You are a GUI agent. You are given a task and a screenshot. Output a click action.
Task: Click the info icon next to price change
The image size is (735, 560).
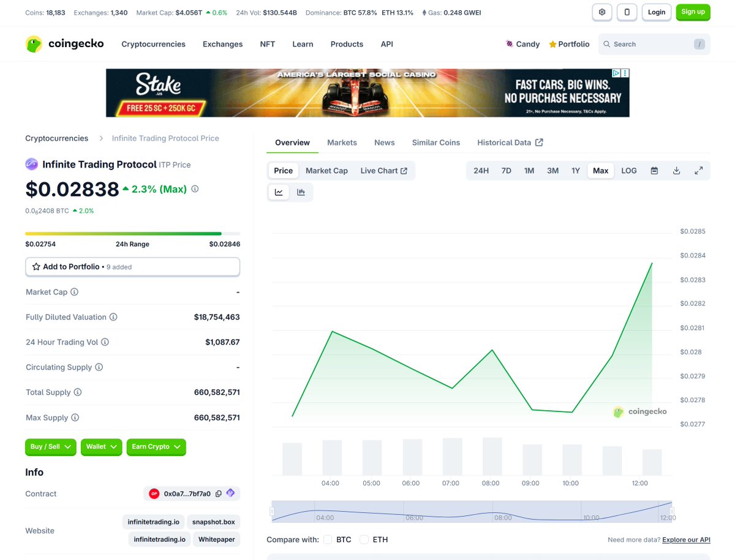195,189
